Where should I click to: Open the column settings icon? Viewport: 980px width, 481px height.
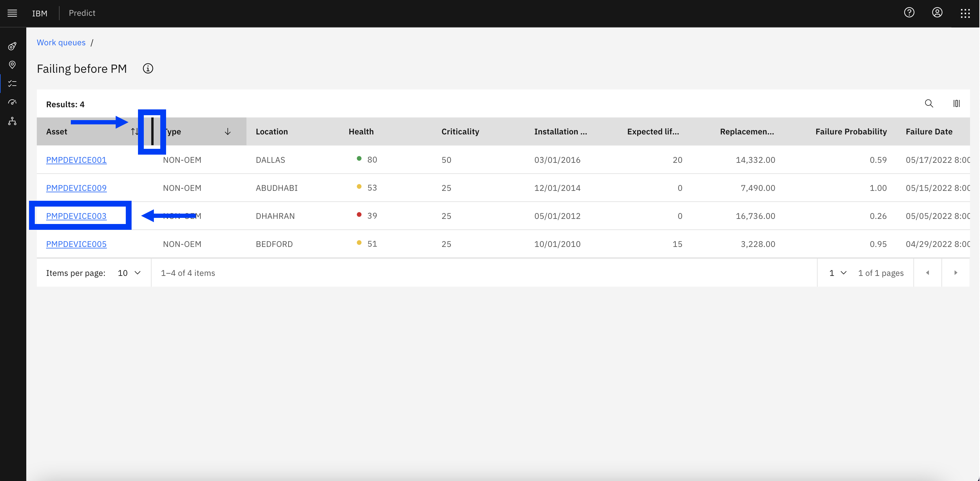pos(956,104)
